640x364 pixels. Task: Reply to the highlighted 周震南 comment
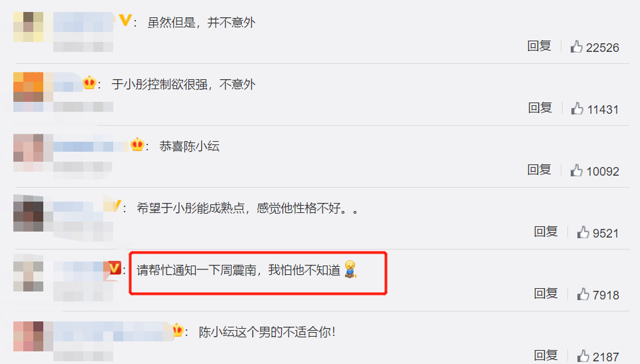click(545, 293)
